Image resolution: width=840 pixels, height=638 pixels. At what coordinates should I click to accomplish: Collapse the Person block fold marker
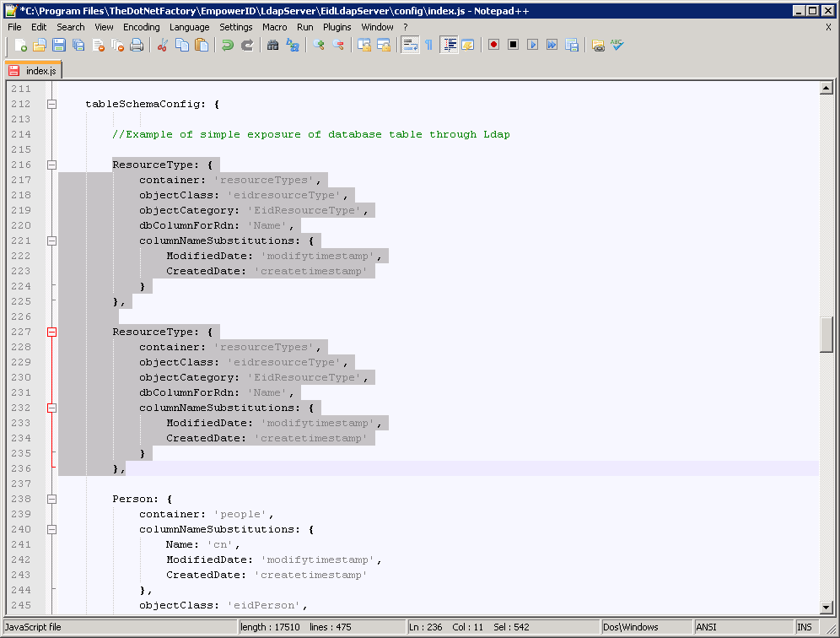52,499
